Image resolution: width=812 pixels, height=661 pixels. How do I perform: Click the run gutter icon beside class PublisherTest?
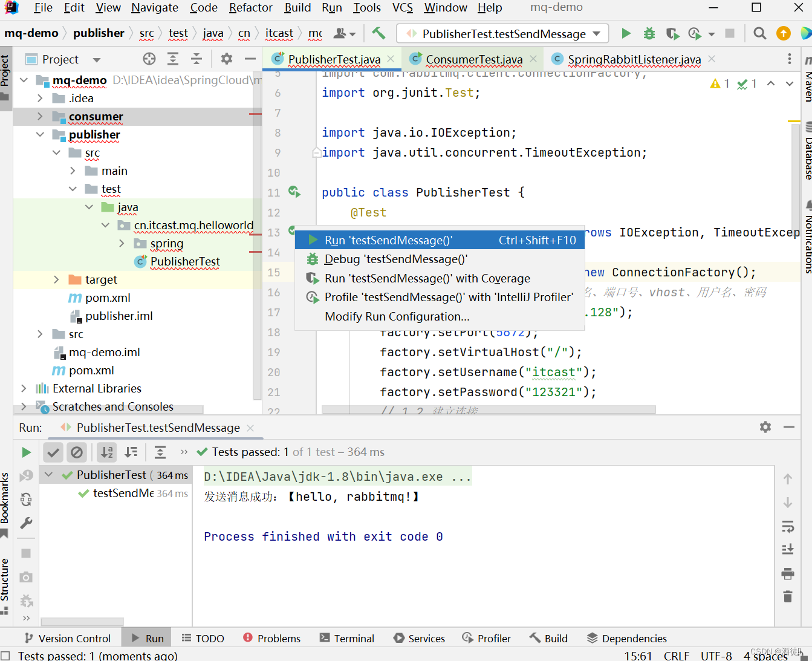click(294, 192)
